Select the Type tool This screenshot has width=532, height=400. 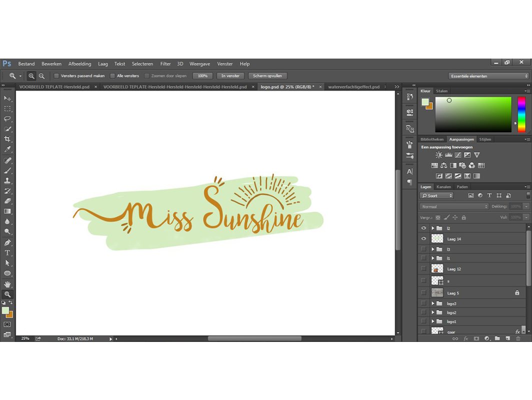pos(7,253)
